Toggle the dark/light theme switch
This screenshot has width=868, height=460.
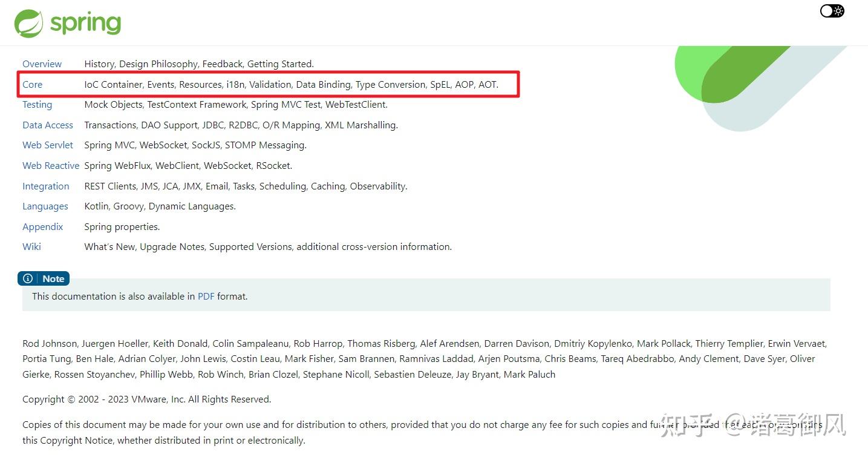coord(832,11)
